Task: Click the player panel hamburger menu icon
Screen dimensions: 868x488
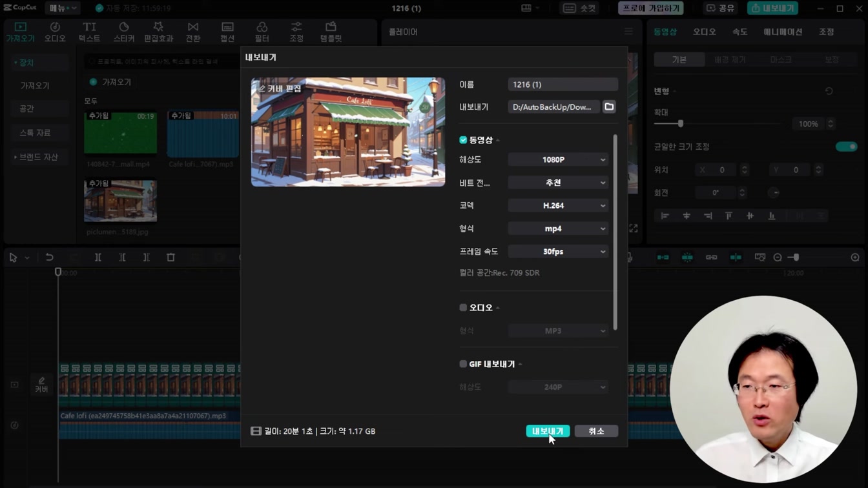Action: click(x=628, y=32)
